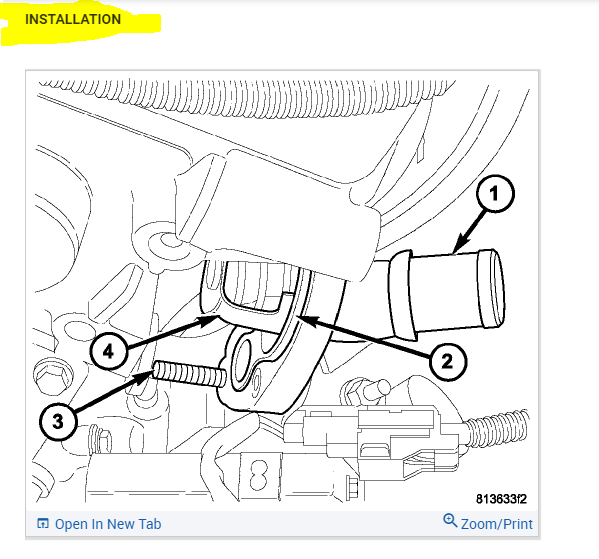The height and width of the screenshot is (559, 599).
Task: Click the hose outlet neck below callout 1
Action: (448, 291)
